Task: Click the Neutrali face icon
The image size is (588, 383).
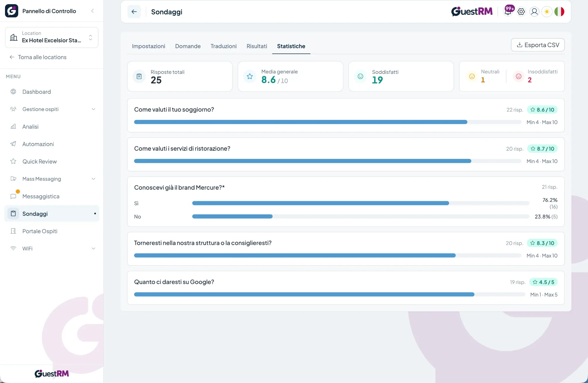Action: pyautogui.click(x=472, y=76)
